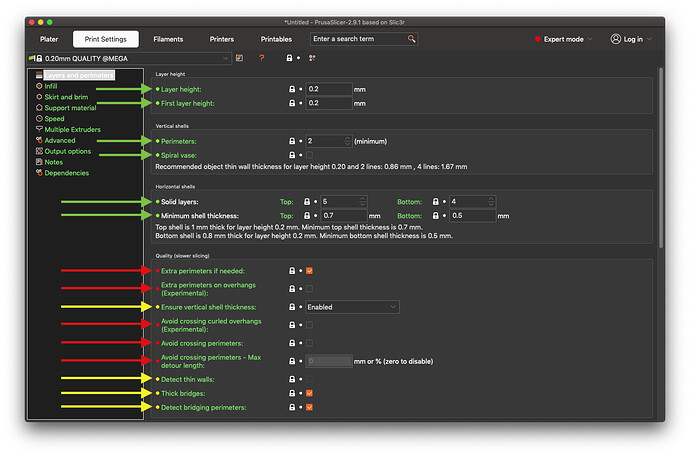Click the search magnifier icon
Screen dimensions: 690x454
[411, 39]
